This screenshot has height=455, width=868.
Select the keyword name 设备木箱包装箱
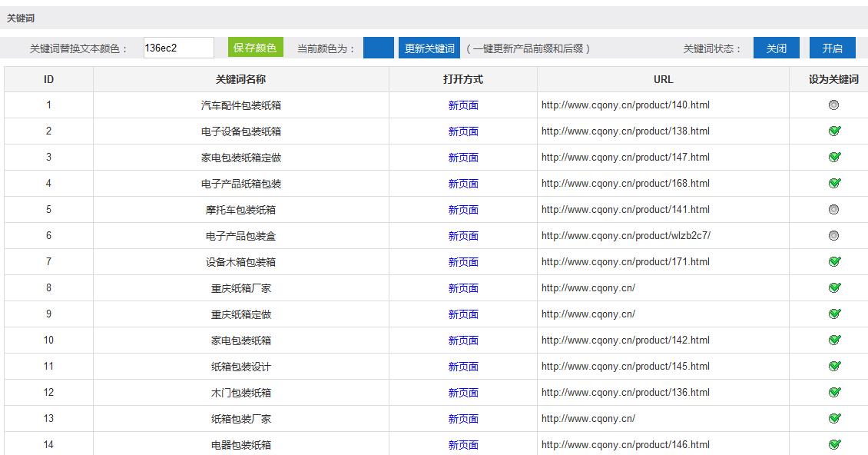point(240,262)
